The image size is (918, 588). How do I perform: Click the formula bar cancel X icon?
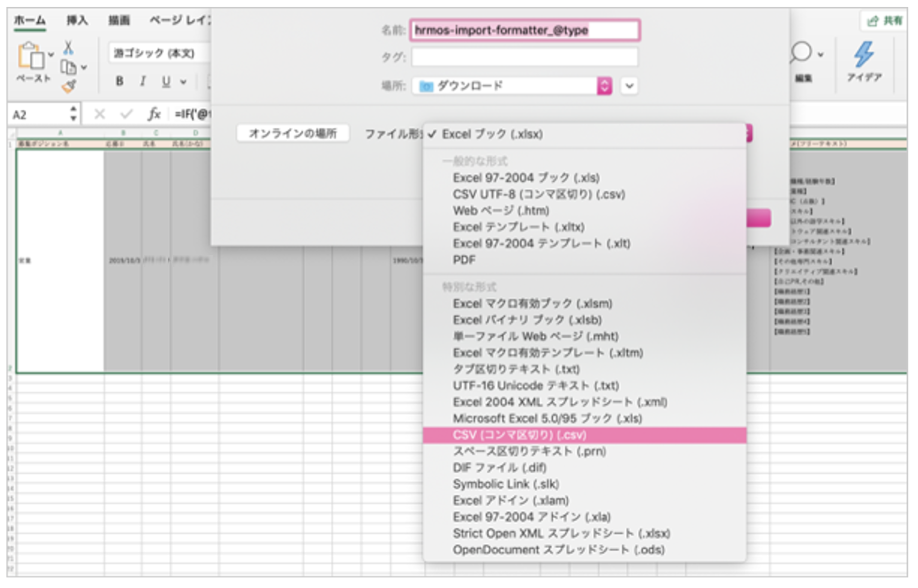pos(100,115)
